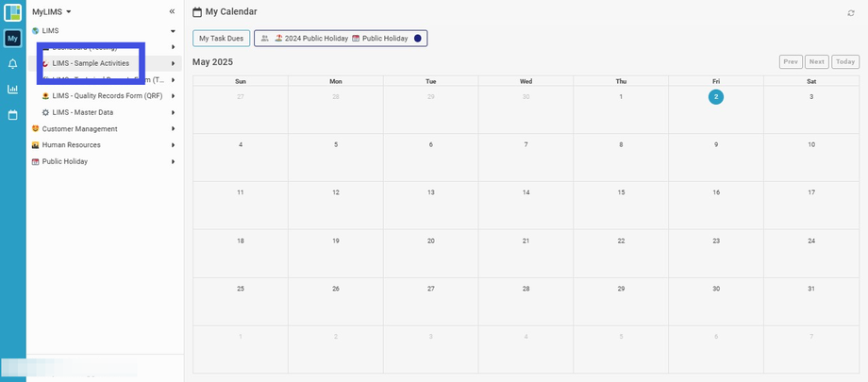The height and width of the screenshot is (382, 868).
Task: Click the Wed column header
Action: point(526,81)
